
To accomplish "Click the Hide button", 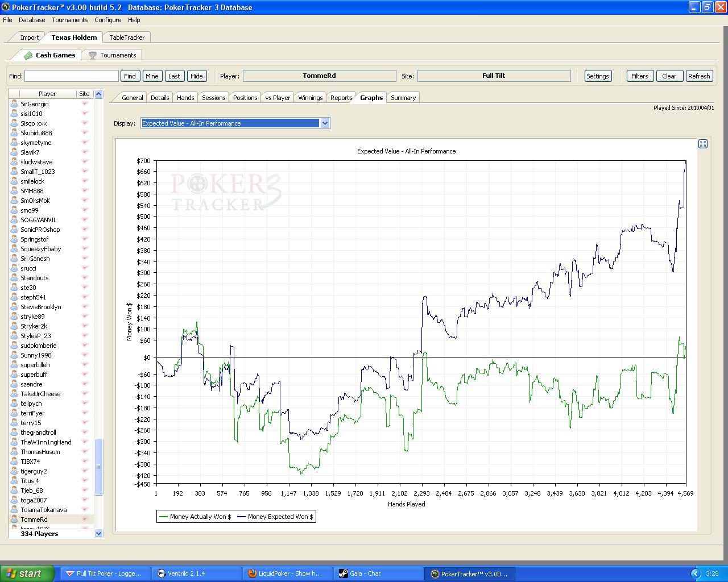I will [x=196, y=76].
